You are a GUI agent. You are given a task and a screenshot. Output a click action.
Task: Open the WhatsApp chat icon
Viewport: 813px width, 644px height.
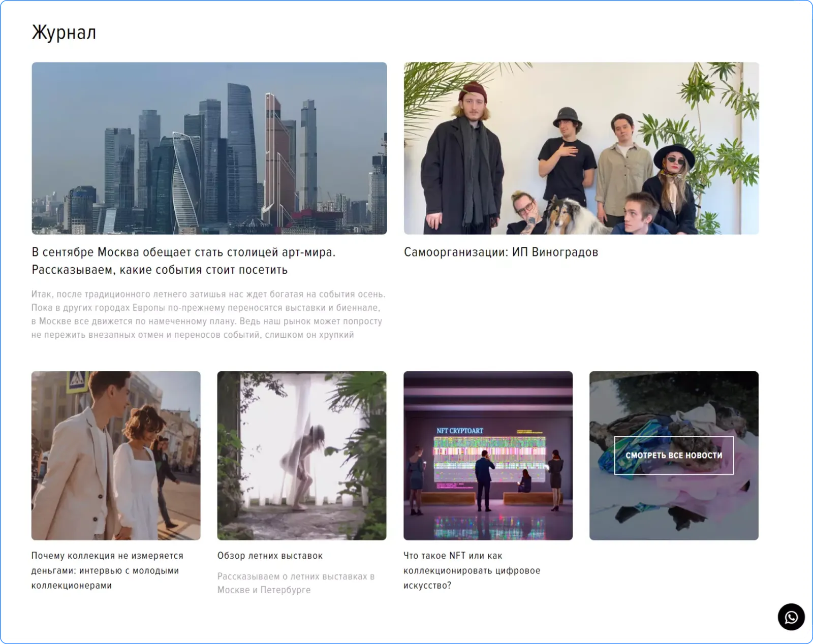coord(791,617)
